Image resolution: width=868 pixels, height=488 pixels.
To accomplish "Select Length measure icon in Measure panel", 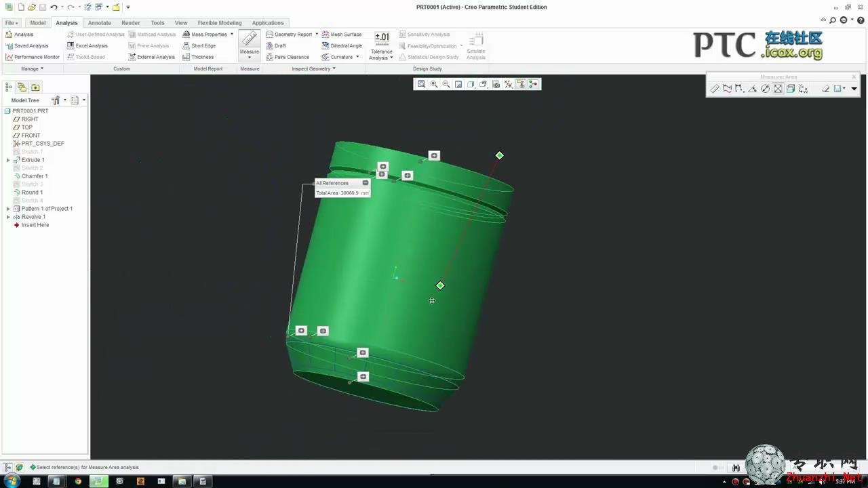I will point(727,89).
